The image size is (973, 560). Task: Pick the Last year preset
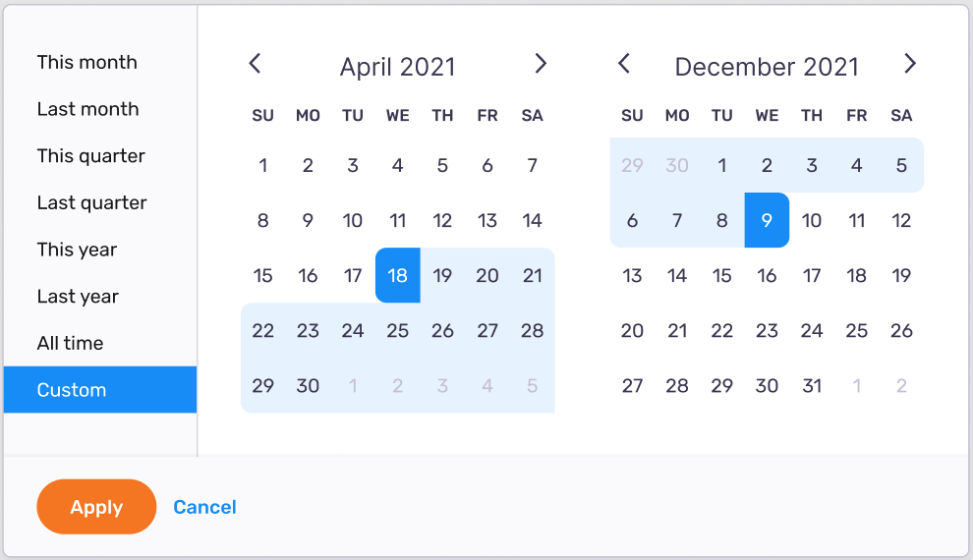(x=78, y=297)
